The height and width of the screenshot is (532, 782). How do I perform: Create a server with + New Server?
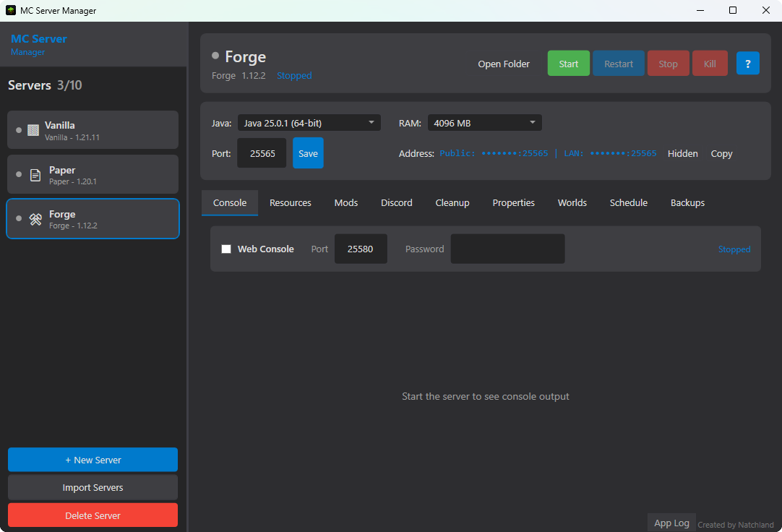[x=93, y=459]
